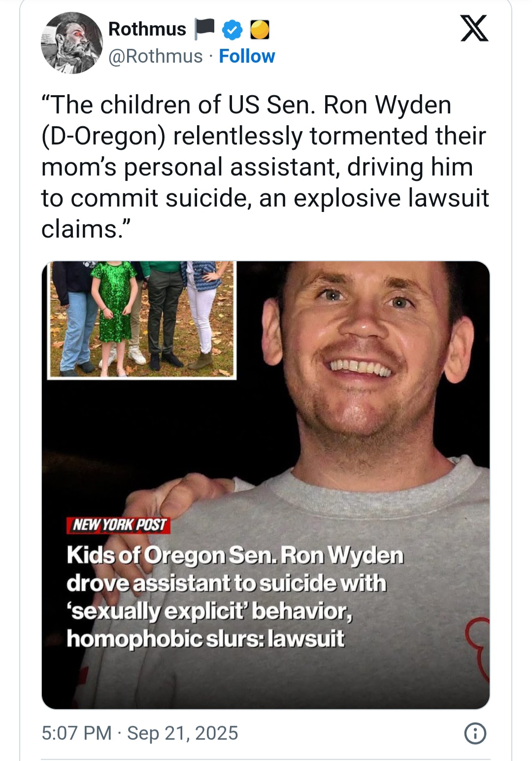Click the blue verified checkmark badge
This screenshot has height=761, width=532.
[x=233, y=30]
